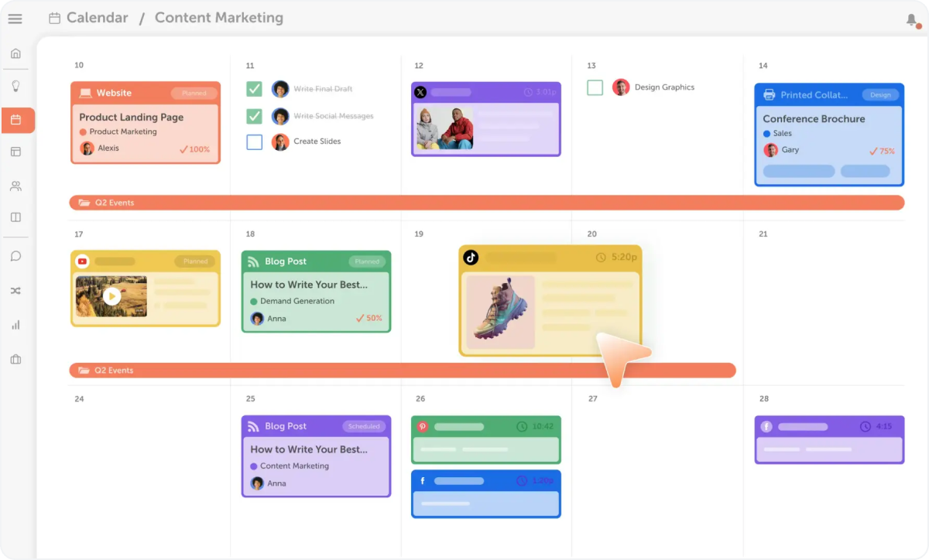This screenshot has width=929, height=560.
Task: Click the Calendar breadcrumb
Action: click(97, 18)
